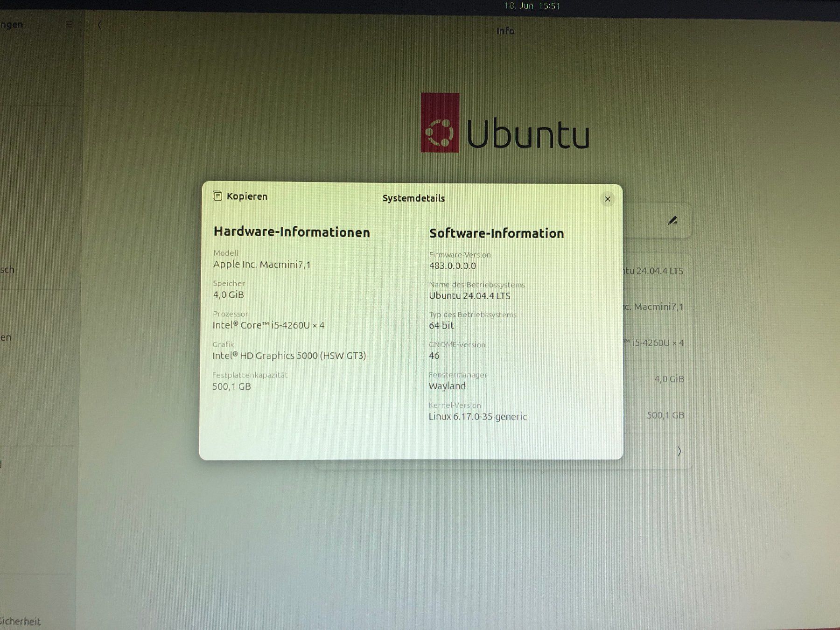Select GNOME version value 46

[434, 356]
